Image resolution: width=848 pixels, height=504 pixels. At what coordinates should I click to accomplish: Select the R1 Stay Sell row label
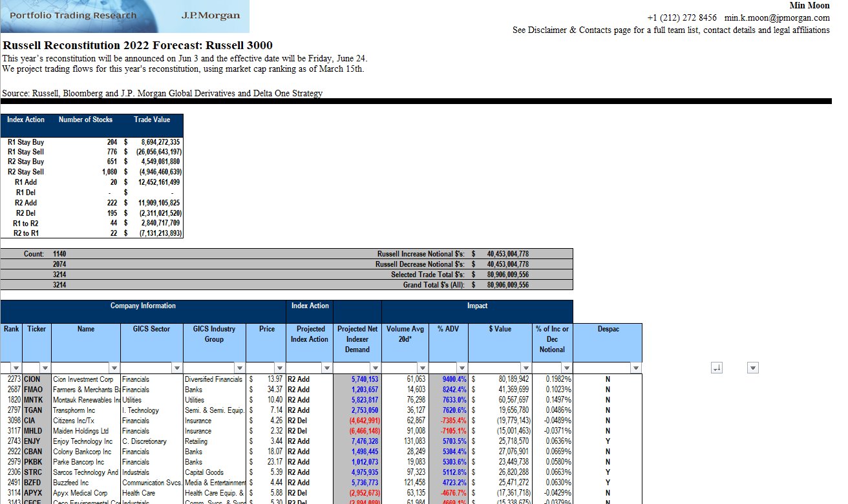coord(26,152)
